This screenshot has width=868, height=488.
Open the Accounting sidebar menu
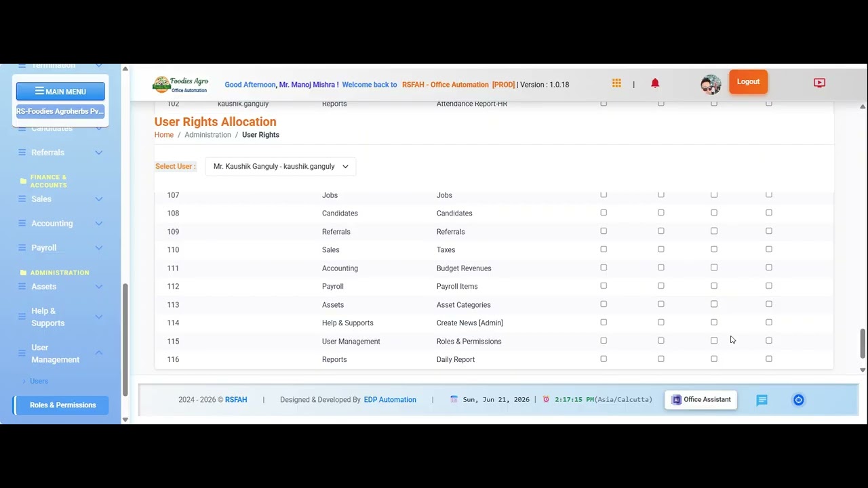tap(60, 223)
